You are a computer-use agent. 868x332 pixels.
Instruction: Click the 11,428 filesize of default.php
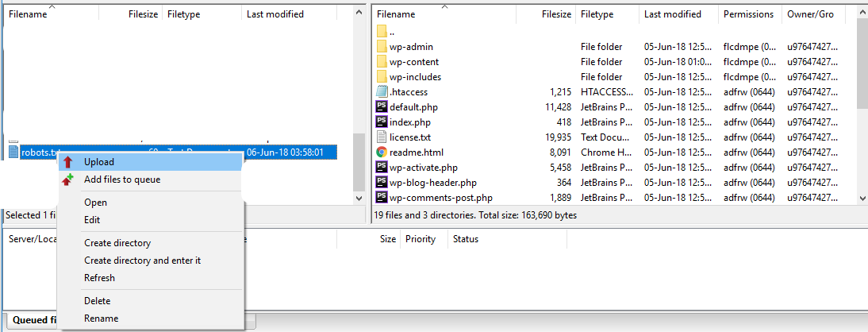pyautogui.click(x=558, y=107)
